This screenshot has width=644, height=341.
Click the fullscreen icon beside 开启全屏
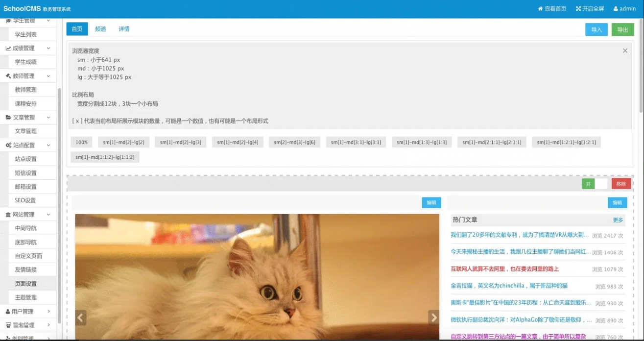(578, 9)
